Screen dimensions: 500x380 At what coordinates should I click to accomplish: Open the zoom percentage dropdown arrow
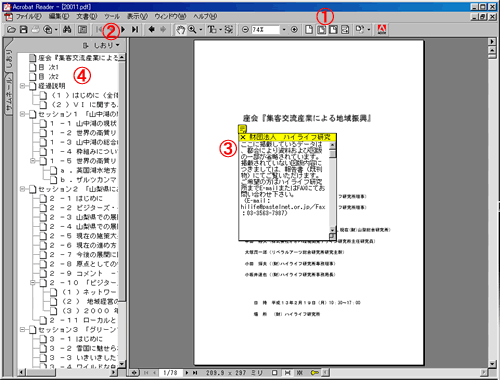(284, 30)
